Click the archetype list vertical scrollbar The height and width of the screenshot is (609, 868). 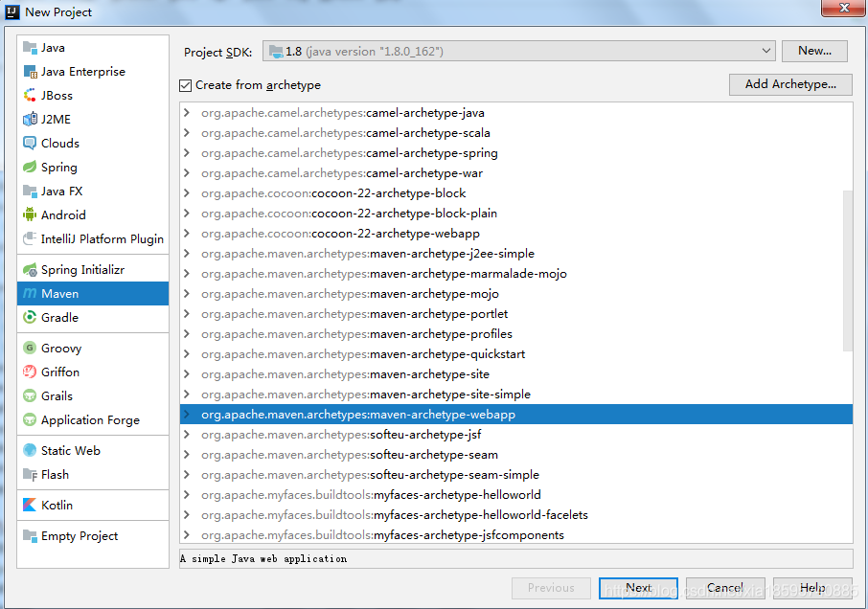click(x=848, y=270)
